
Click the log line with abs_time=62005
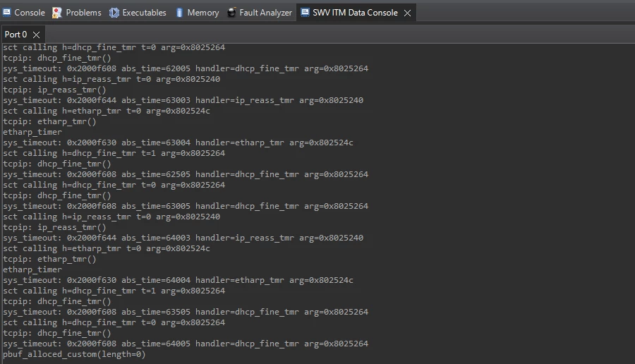click(186, 68)
